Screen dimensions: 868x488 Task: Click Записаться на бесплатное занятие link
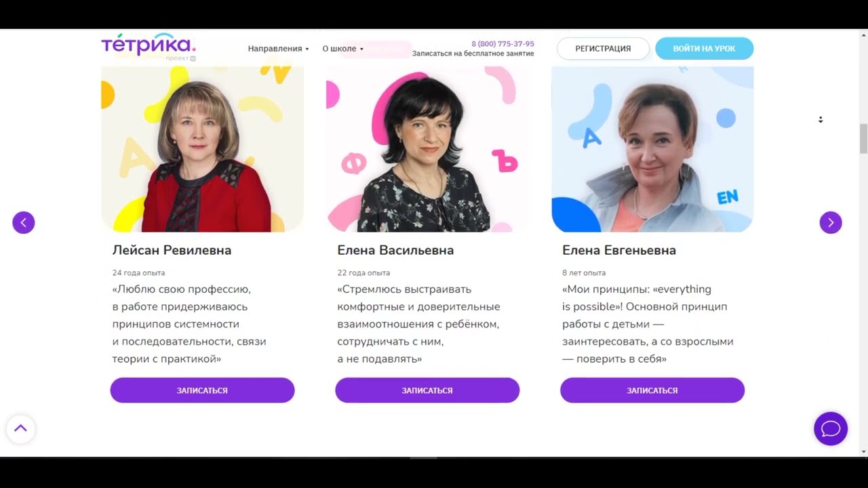point(473,54)
